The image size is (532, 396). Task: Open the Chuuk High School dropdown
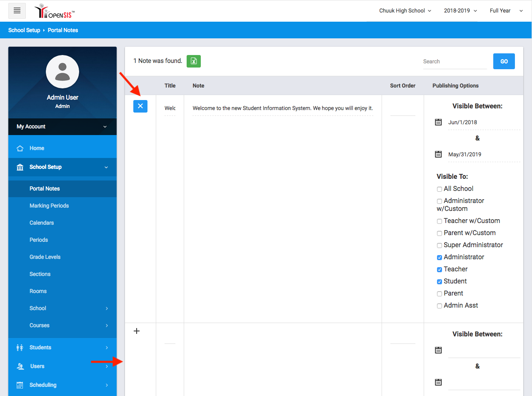pos(405,11)
